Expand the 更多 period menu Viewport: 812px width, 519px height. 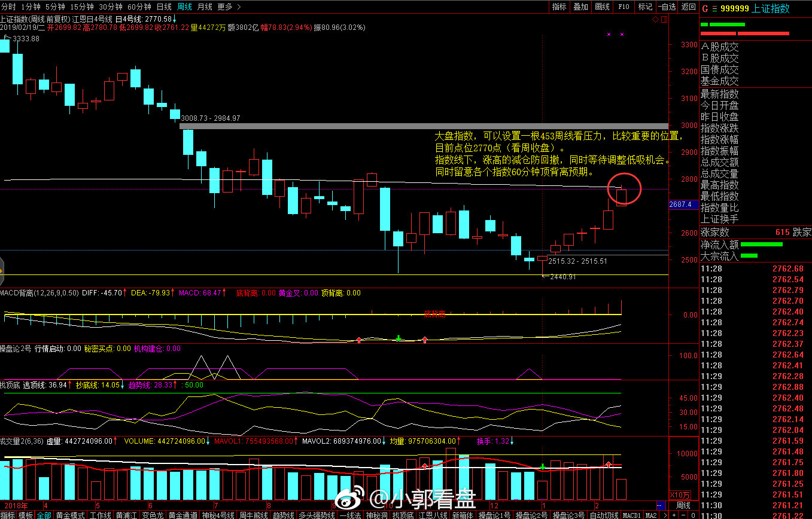(229, 7)
